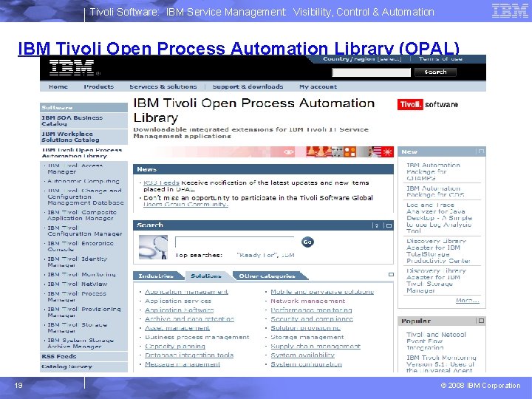Open System configuration link
Image resolution: width=532 pixels, height=399 pixels.
click(307, 364)
